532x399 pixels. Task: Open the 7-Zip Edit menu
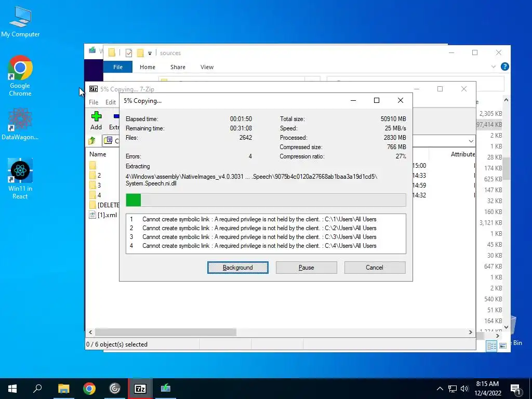[x=111, y=102]
